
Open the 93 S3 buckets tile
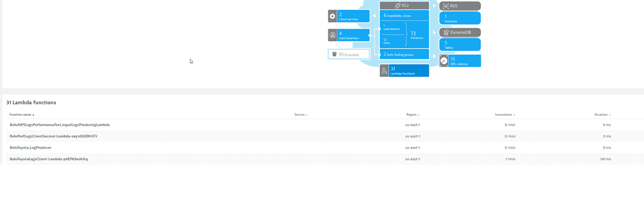(349, 54)
